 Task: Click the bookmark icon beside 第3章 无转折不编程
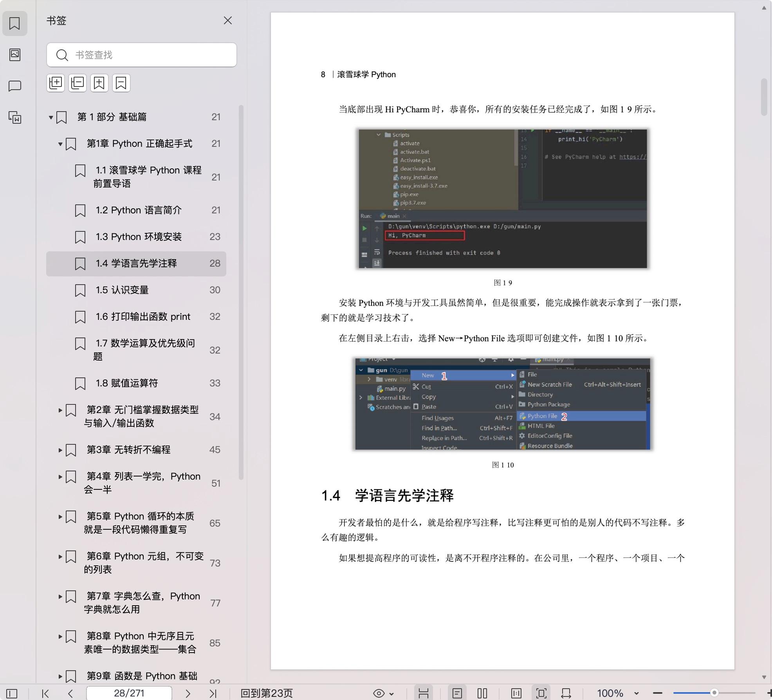tap(71, 450)
